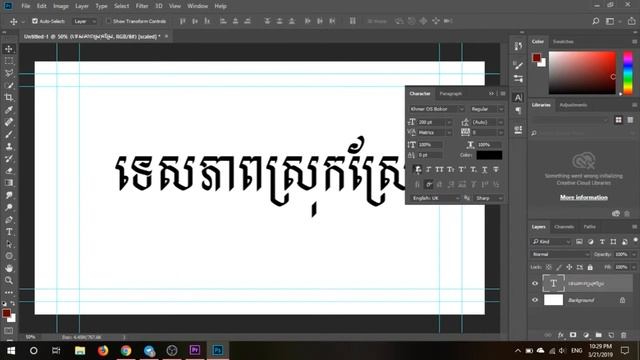Open the Window menu
This screenshot has height=360, width=640.
(x=197, y=6)
